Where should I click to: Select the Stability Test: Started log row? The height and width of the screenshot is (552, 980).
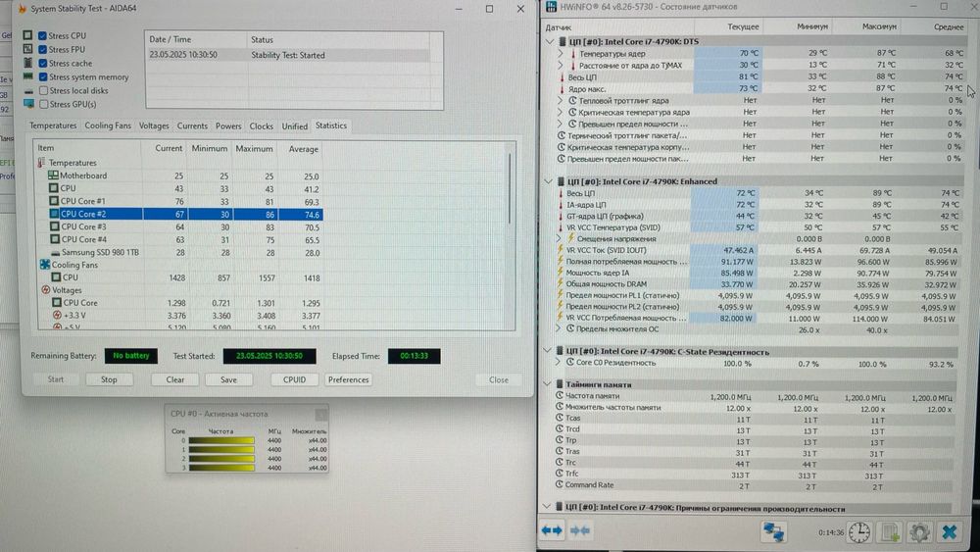tap(287, 55)
